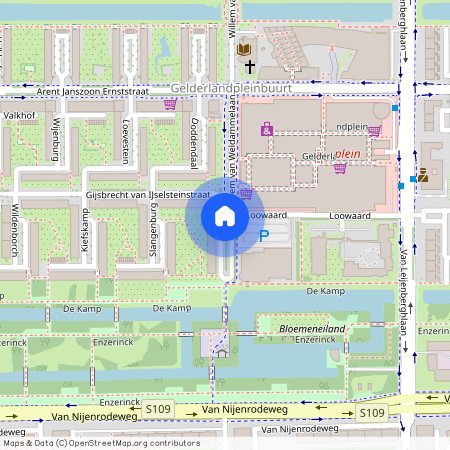
Task: Select the shelter hut icon south of De Kamp
Action: point(222,351)
